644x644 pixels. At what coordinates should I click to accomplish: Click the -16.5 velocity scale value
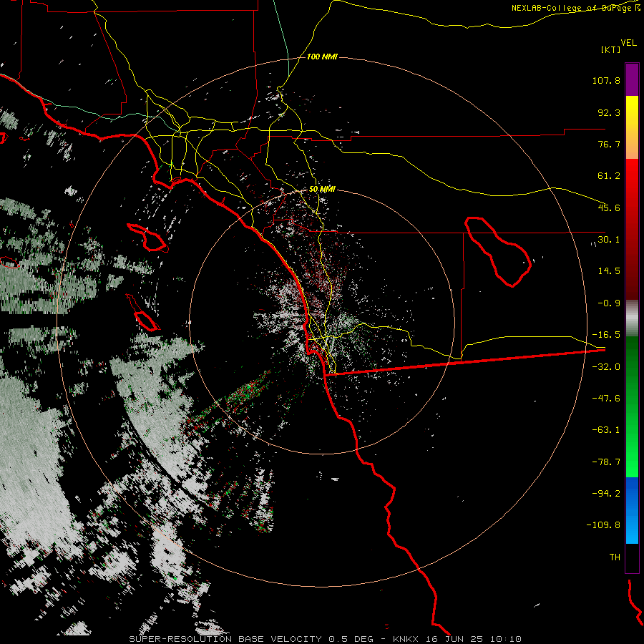click(x=606, y=335)
